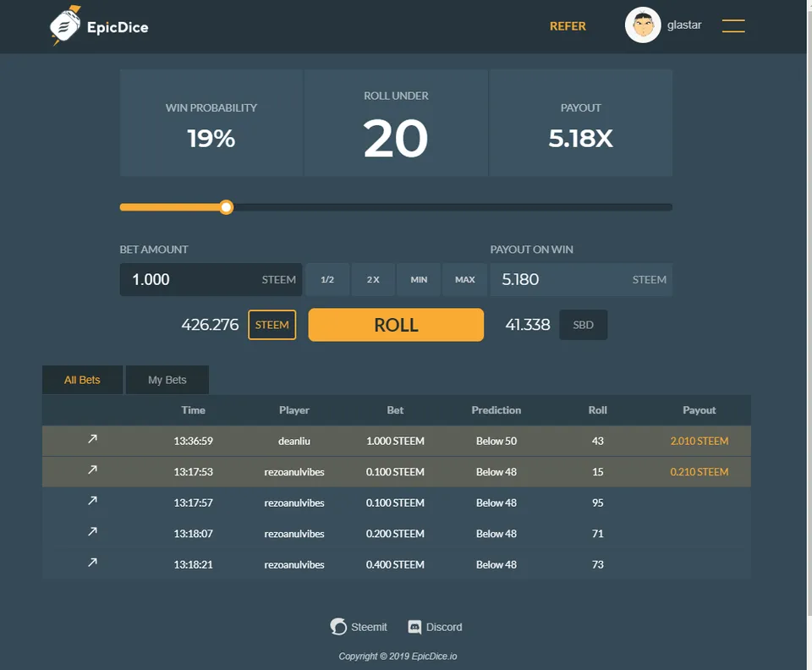Open bet details arrow for 13:18:07 row
The image size is (812, 670).
92,531
